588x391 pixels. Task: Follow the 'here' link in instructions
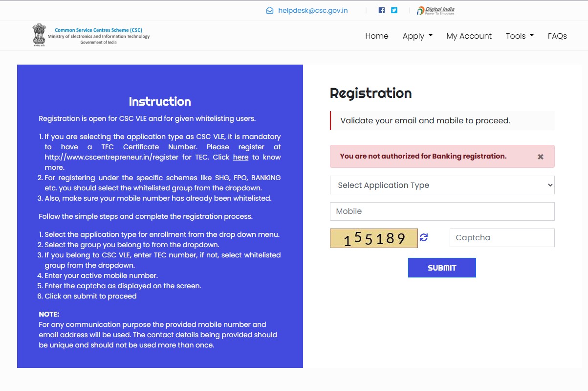click(240, 157)
